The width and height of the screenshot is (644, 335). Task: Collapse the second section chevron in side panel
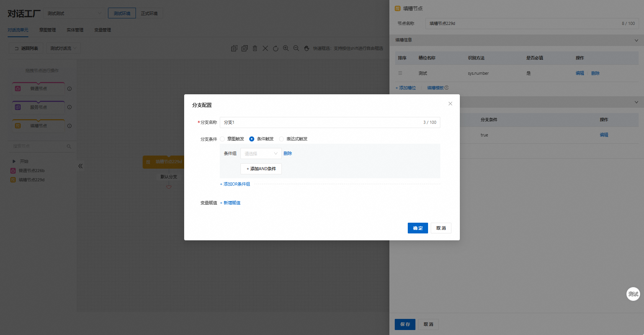(636, 102)
